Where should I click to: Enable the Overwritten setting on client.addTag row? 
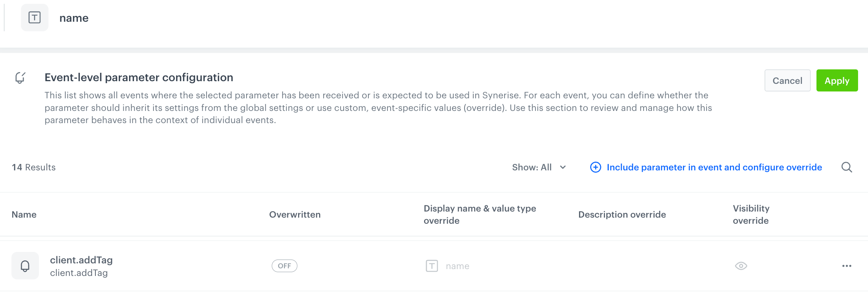(x=284, y=266)
